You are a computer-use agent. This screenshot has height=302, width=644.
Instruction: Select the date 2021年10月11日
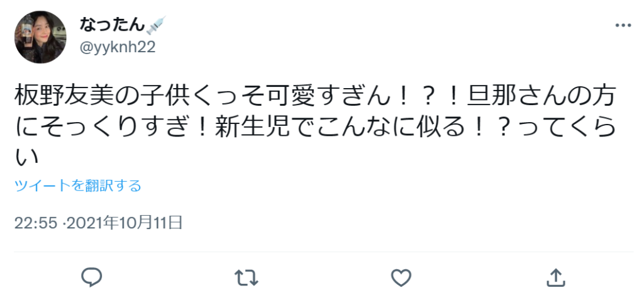125,223
